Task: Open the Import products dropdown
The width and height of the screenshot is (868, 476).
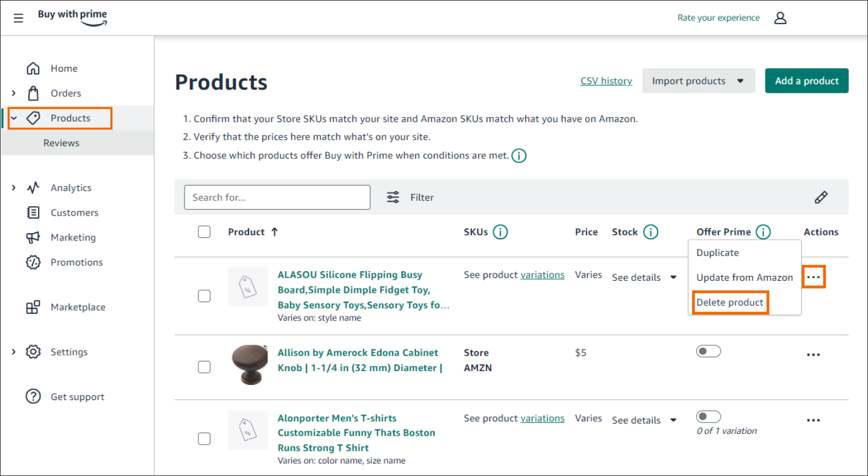Action: (x=699, y=80)
